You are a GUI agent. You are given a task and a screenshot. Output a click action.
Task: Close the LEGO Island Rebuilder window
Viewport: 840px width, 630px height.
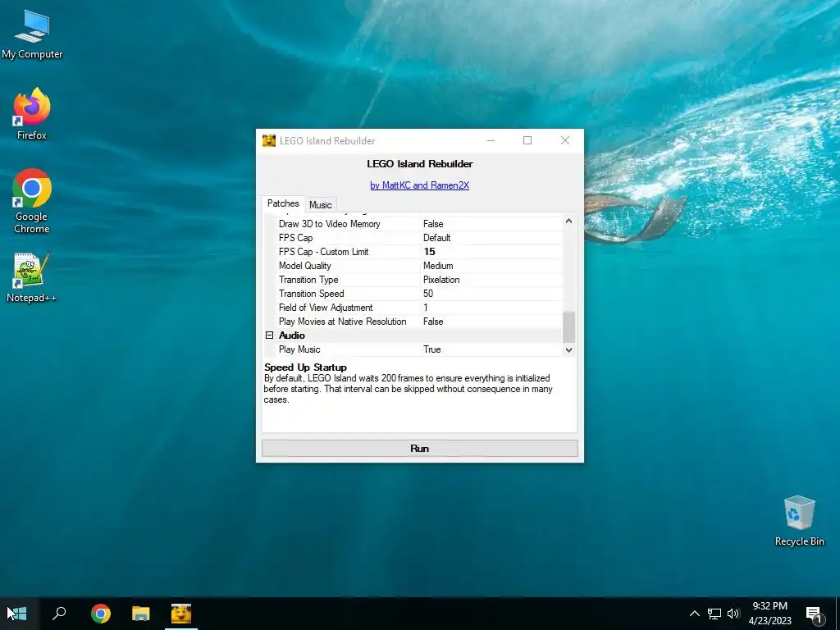(x=564, y=140)
